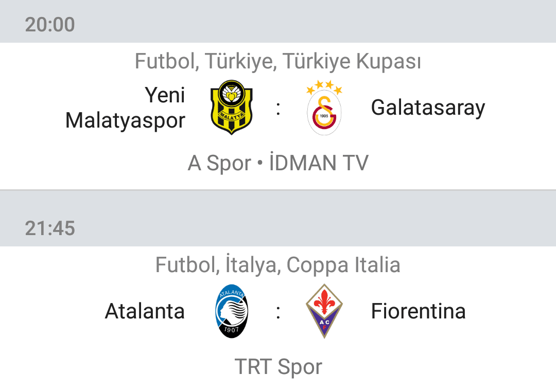Click the 1907 text on Atalanta badge
Screen dimensions: 556x392
pos(232,330)
